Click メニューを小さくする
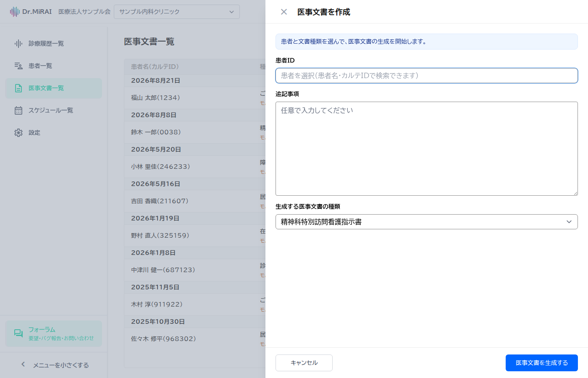Image resolution: width=588 pixels, height=378 pixels. coord(54,365)
